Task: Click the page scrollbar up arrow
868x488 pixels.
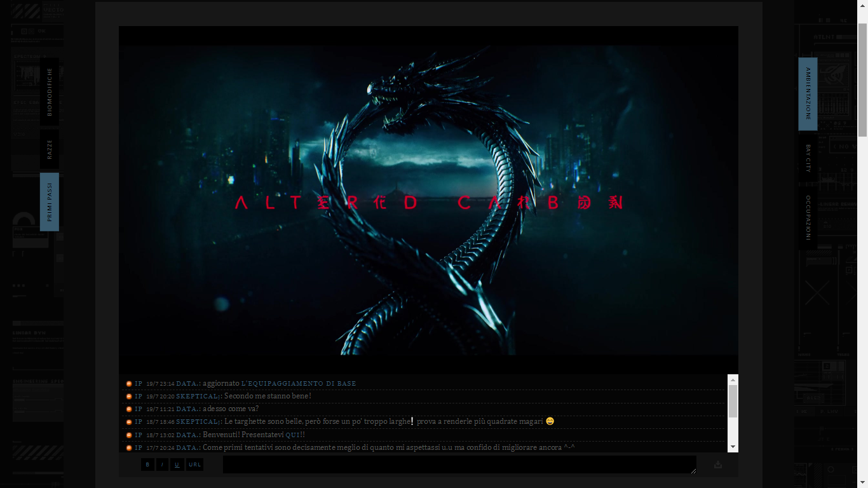Action: pos(862,5)
